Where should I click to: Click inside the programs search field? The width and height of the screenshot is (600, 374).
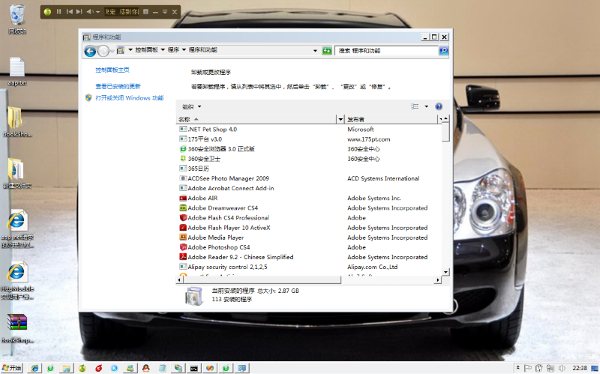(386, 51)
